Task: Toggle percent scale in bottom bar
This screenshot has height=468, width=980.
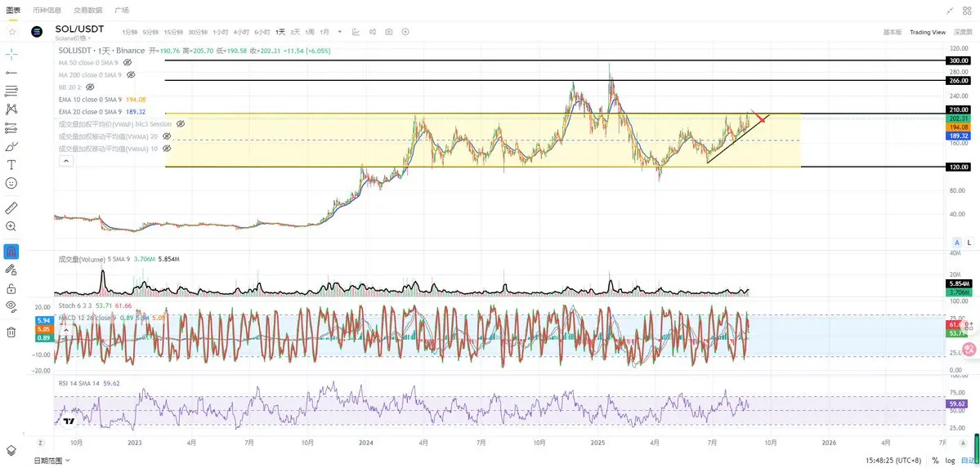Action: tap(936, 461)
